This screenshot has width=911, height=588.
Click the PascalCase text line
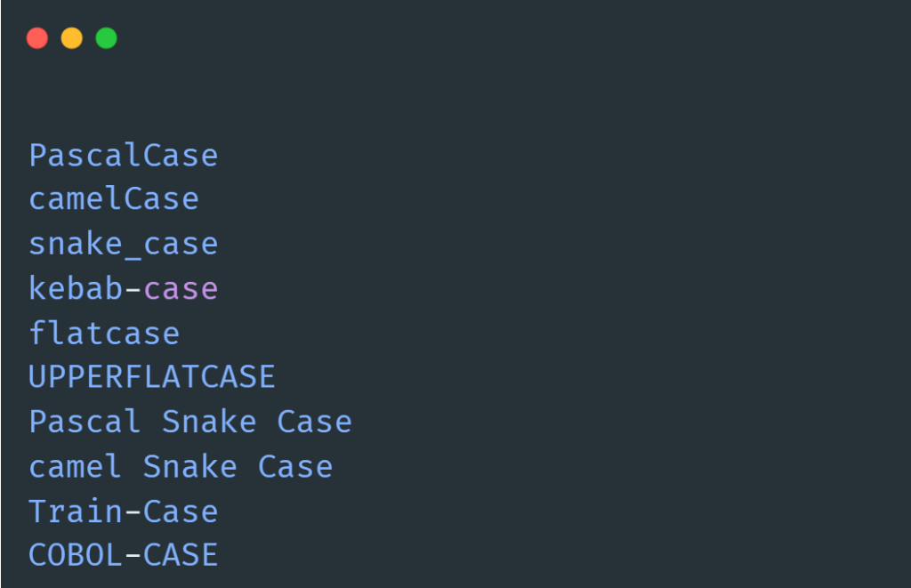pos(123,156)
